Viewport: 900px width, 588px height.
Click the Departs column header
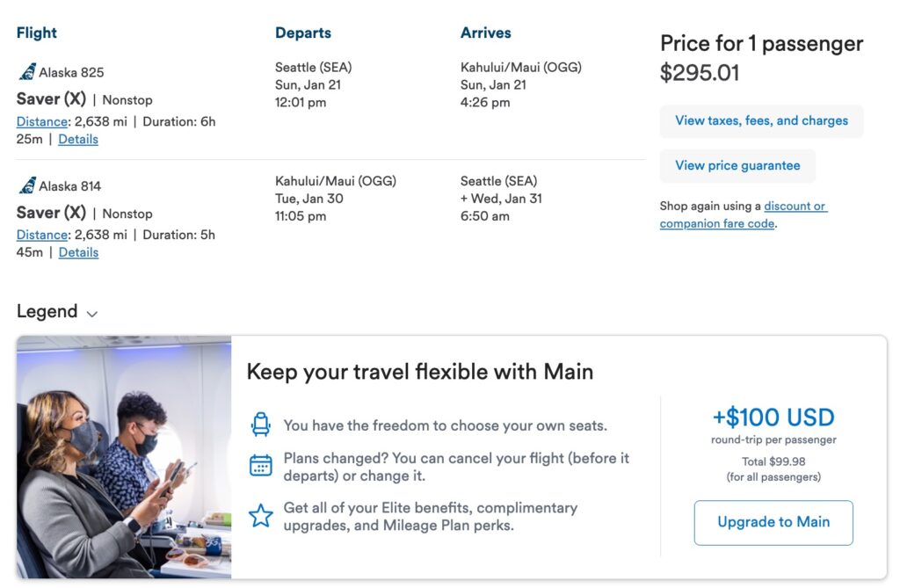[x=303, y=33]
